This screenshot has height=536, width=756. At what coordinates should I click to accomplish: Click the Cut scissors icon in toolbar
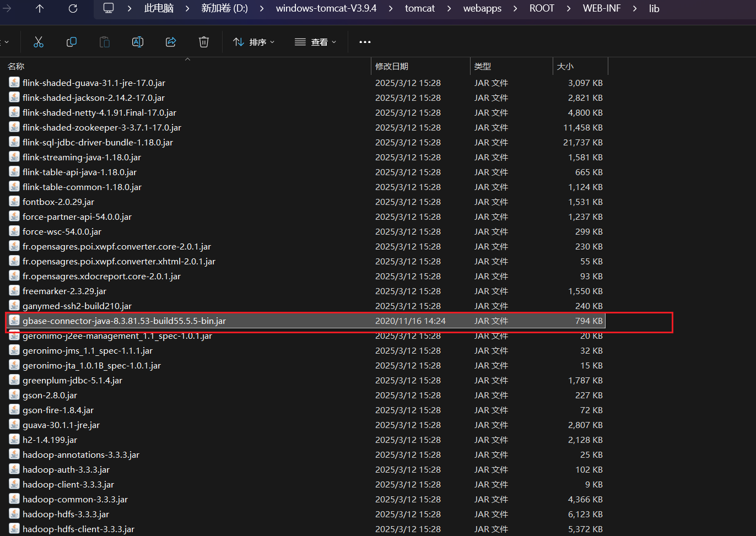point(39,42)
